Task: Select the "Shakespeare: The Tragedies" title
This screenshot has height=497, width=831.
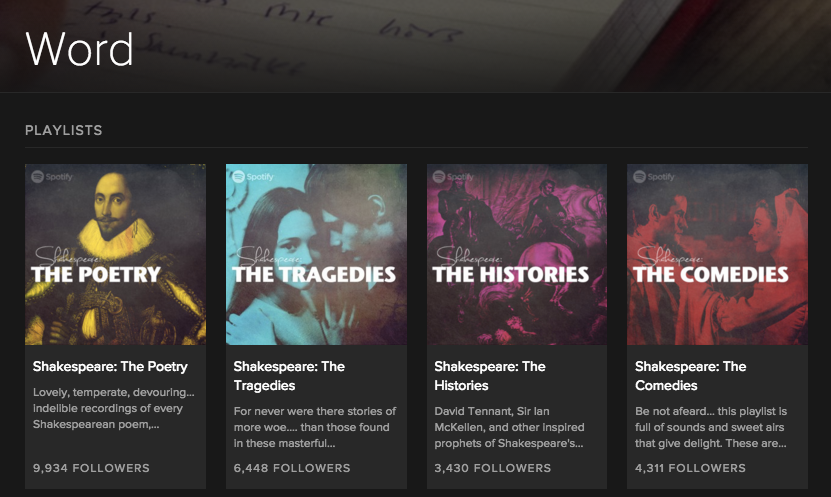Action: click(x=289, y=376)
